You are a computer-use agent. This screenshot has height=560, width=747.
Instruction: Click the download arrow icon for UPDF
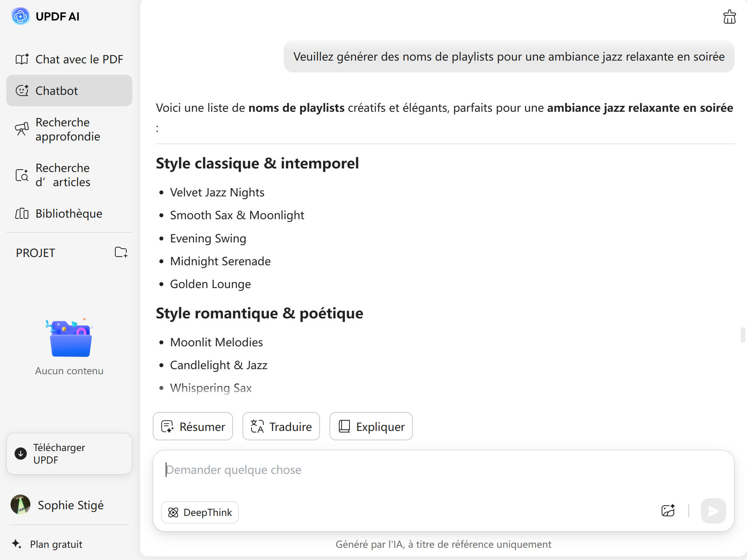tap(20, 454)
